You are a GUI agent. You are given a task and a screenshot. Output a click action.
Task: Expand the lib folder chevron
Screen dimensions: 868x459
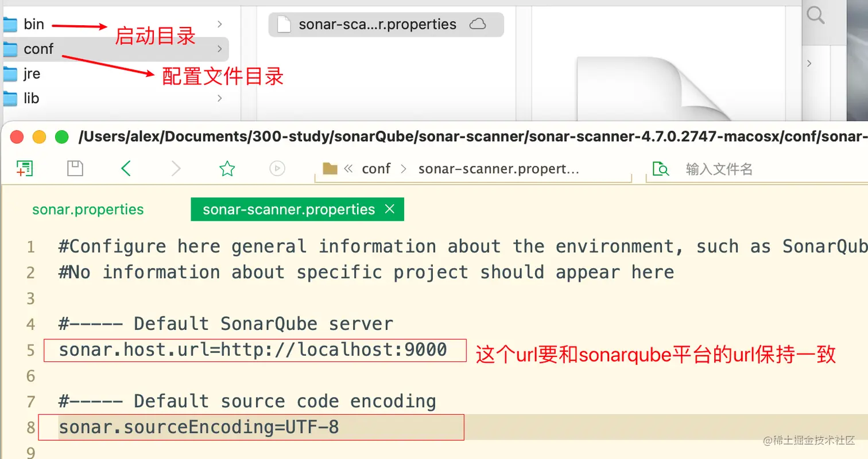[220, 98]
